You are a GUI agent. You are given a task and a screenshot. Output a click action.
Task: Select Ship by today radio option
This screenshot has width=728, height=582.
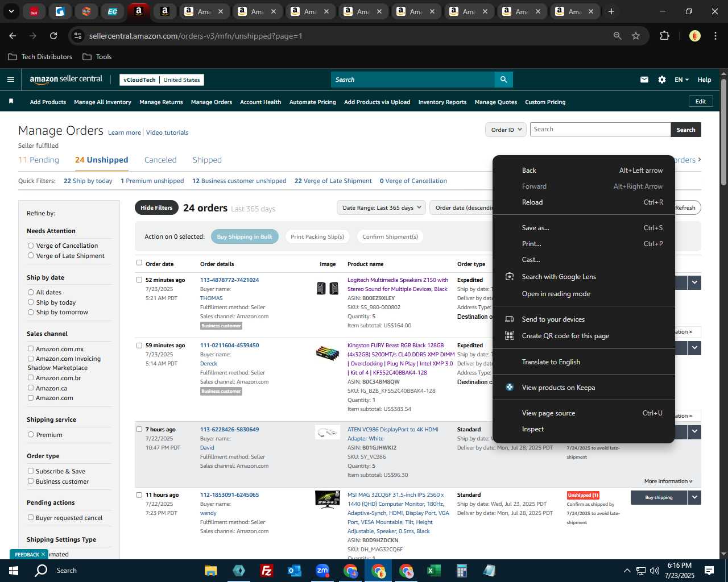(31, 302)
